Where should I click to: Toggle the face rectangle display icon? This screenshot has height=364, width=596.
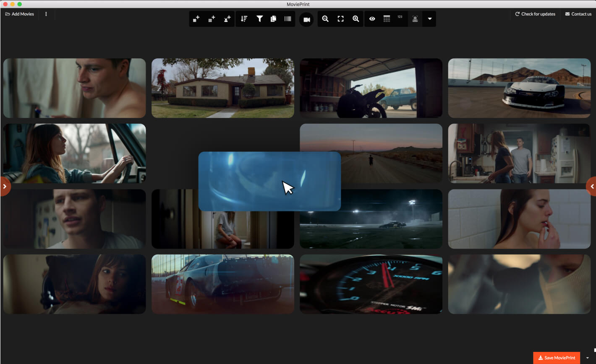tap(415, 19)
